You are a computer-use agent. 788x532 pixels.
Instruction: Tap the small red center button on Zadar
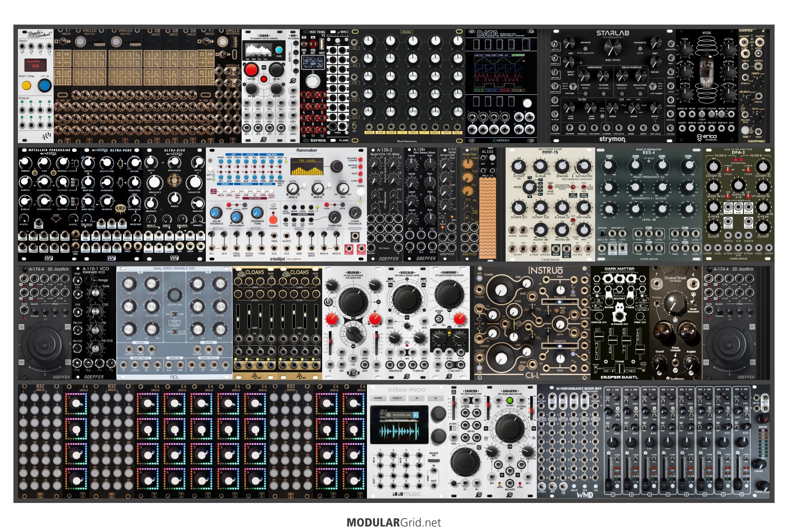tap(264, 79)
